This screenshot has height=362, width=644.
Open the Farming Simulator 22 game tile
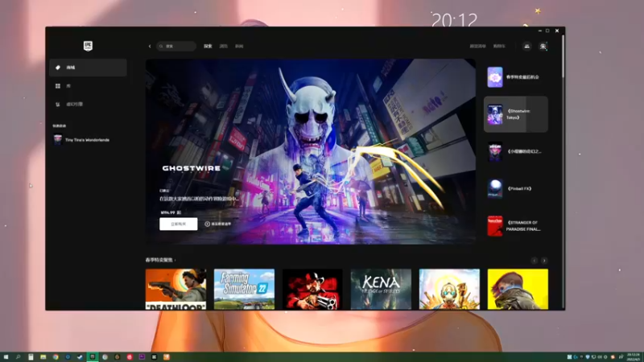point(245,290)
